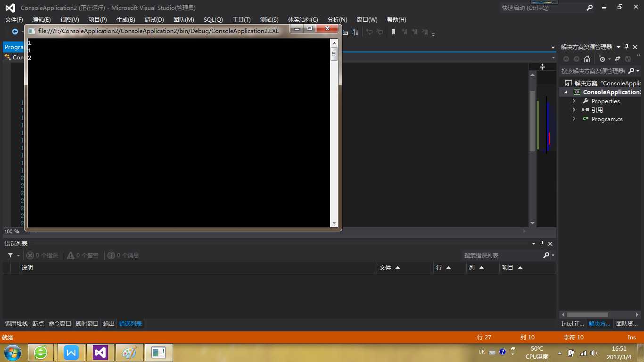Toggle the 0 个消息 messages filter
The width and height of the screenshot is (644, 362).
[123, 255]
